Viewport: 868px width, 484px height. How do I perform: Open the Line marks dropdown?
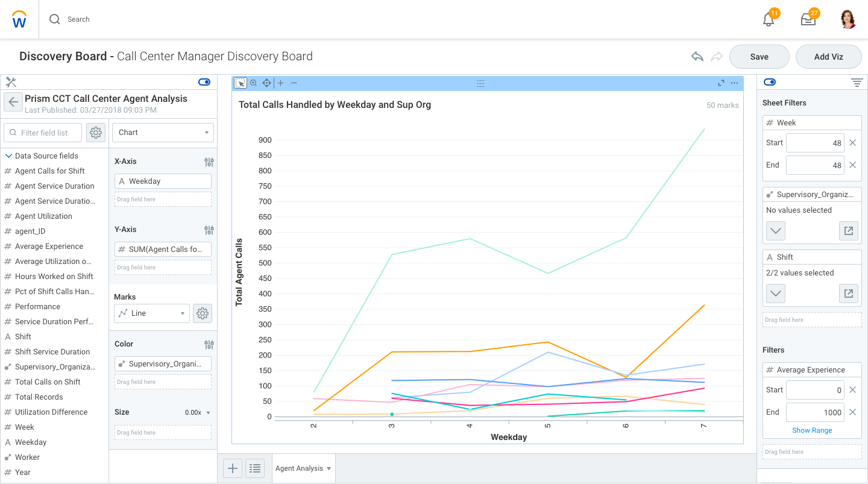pos(151,313)
